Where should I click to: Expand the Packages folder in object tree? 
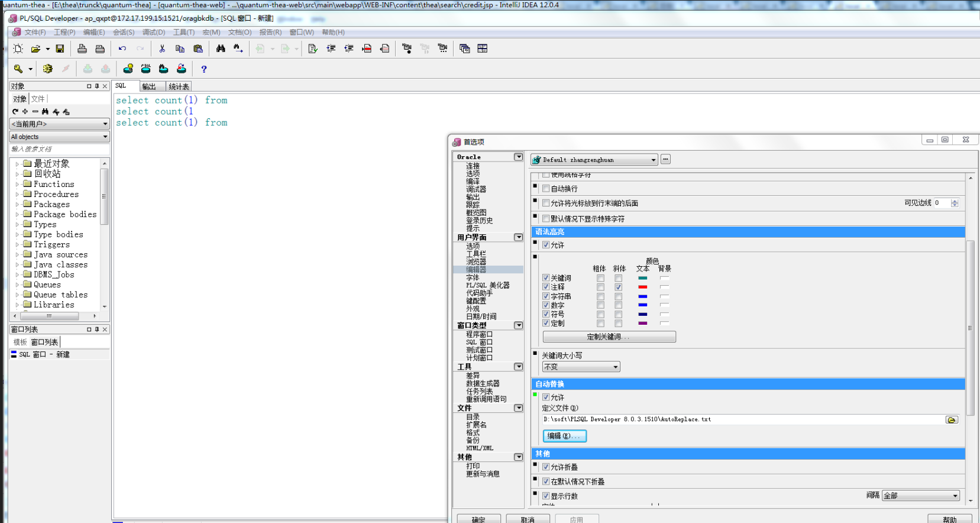(17, 205)
